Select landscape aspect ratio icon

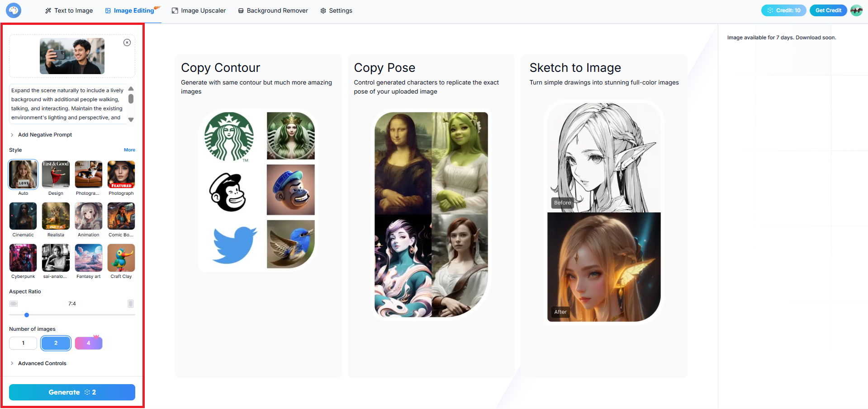click(14, 304)
